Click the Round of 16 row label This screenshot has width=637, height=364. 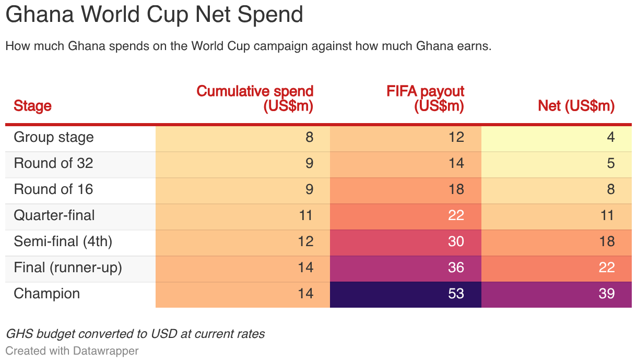pyautogui.click(x=53, y=189)
